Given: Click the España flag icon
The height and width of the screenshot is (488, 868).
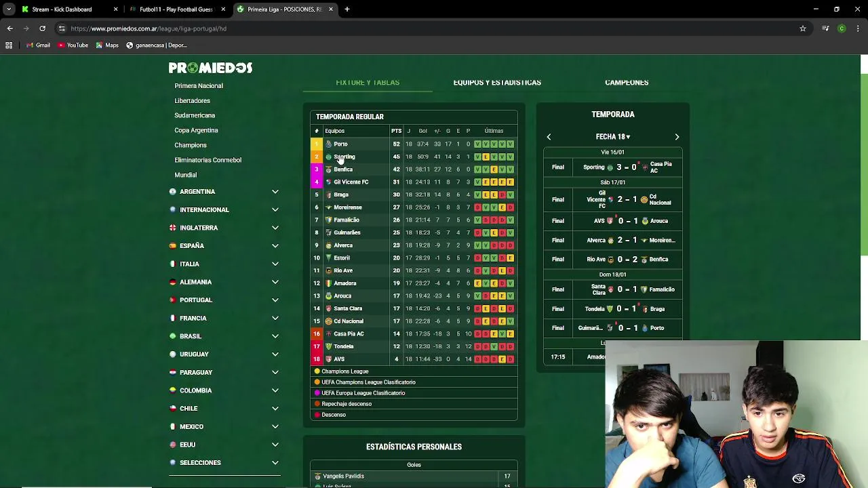Looking at the screenshot, I should 173,246.
